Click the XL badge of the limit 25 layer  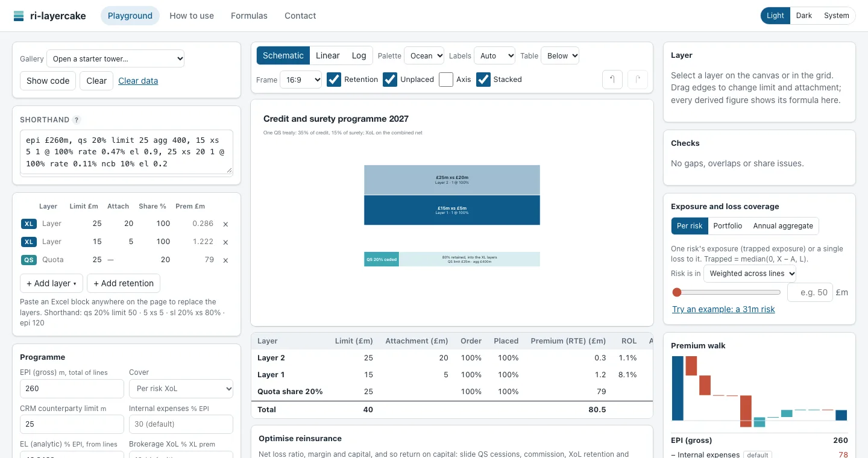29,224
